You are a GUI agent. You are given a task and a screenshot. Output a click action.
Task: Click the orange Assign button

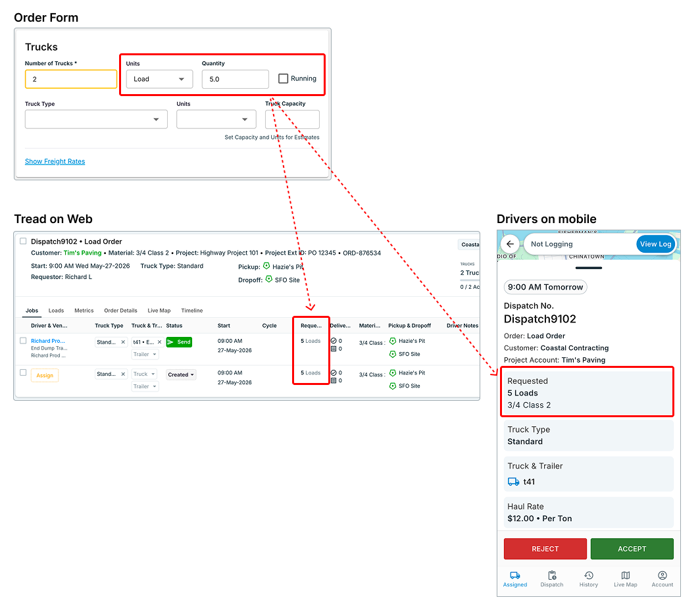click(45, 375)
